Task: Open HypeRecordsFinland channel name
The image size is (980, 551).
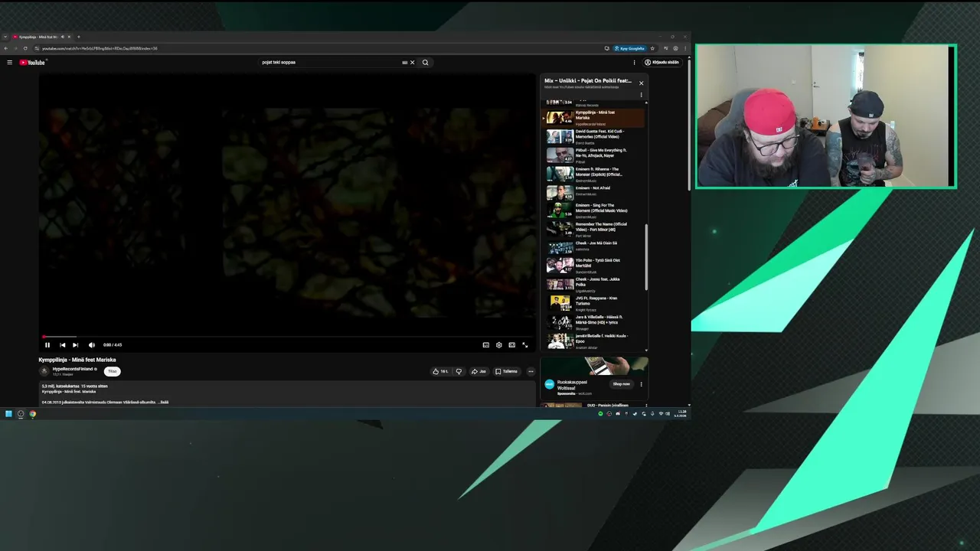Action: click(x=73, y=369)
